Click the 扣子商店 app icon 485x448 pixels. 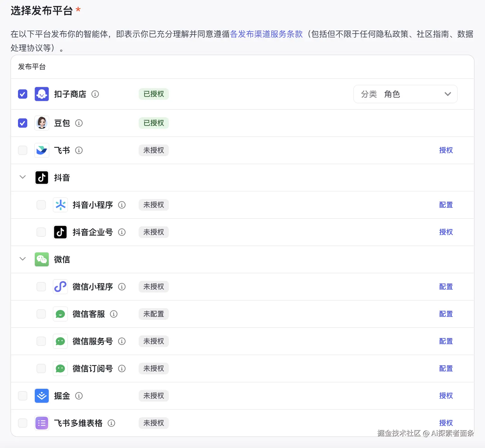[x=42, y=94]
